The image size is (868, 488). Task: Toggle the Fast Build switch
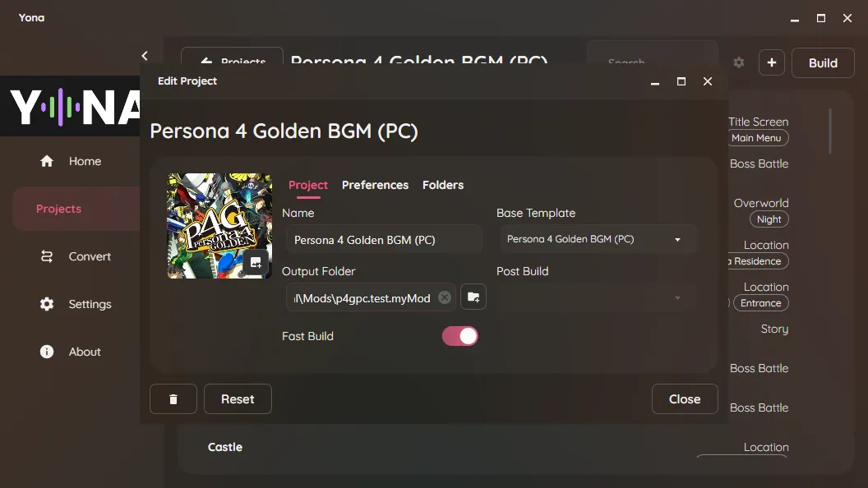(460, 336)
